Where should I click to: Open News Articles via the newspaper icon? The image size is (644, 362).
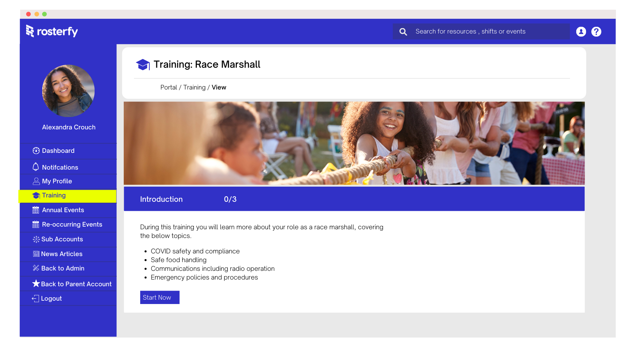(x=36, y=254)
